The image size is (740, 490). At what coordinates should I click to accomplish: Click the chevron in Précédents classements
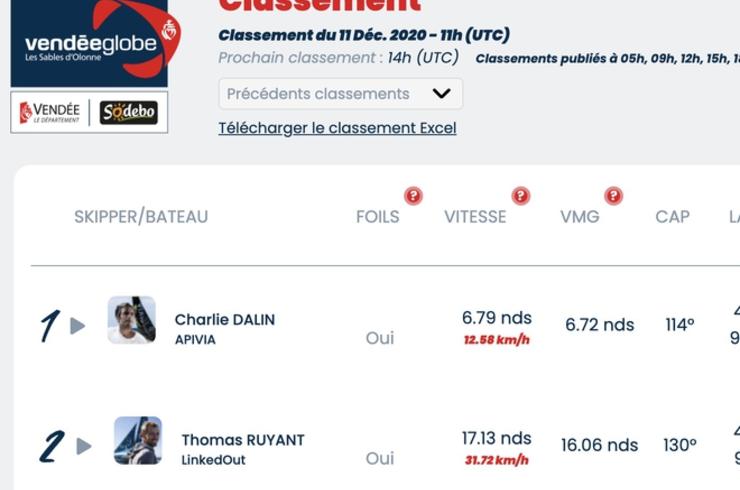tap(441, 93)
